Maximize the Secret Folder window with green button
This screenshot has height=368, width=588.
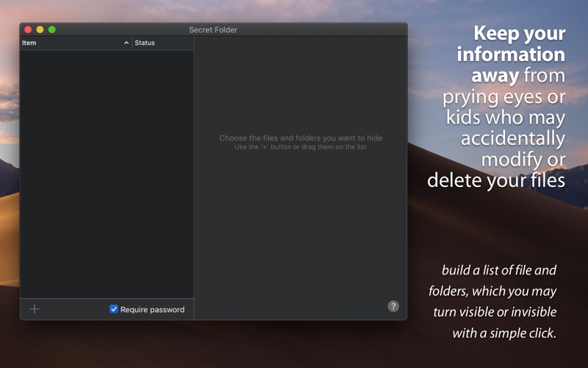coord(51,29)
